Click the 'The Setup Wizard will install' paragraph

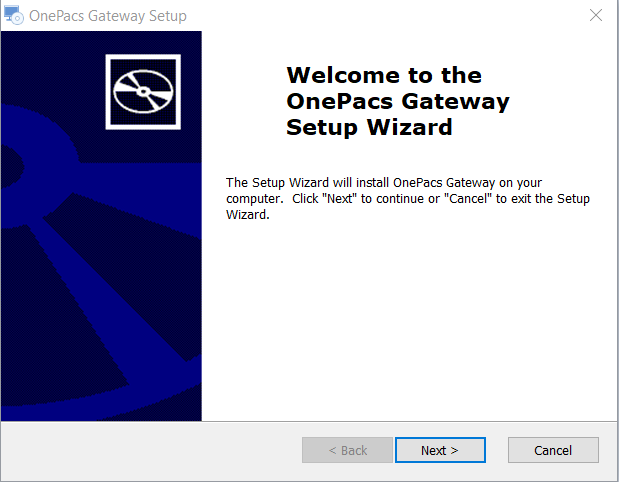(408, 199)
